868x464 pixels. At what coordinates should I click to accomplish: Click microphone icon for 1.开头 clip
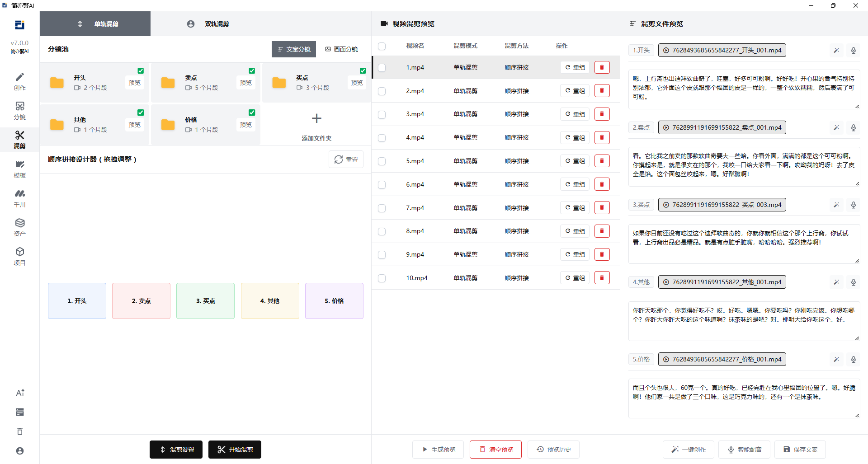pyautogui.click(x=853, y=51)
